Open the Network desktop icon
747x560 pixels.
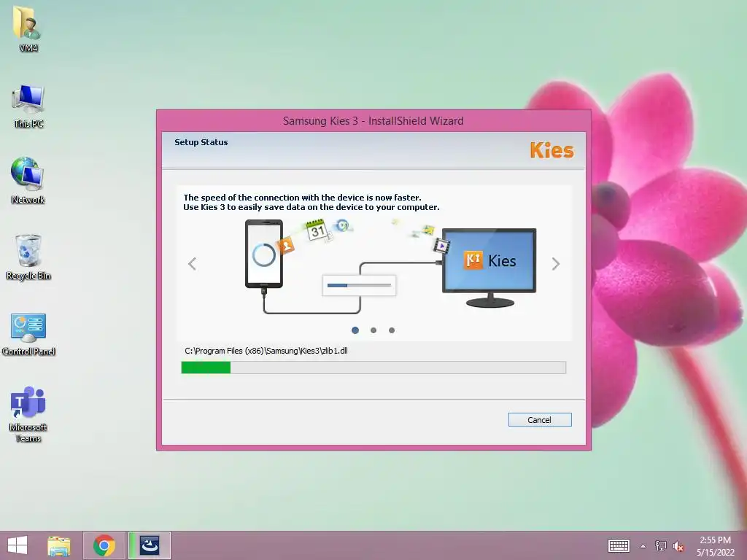pos(28,181)
